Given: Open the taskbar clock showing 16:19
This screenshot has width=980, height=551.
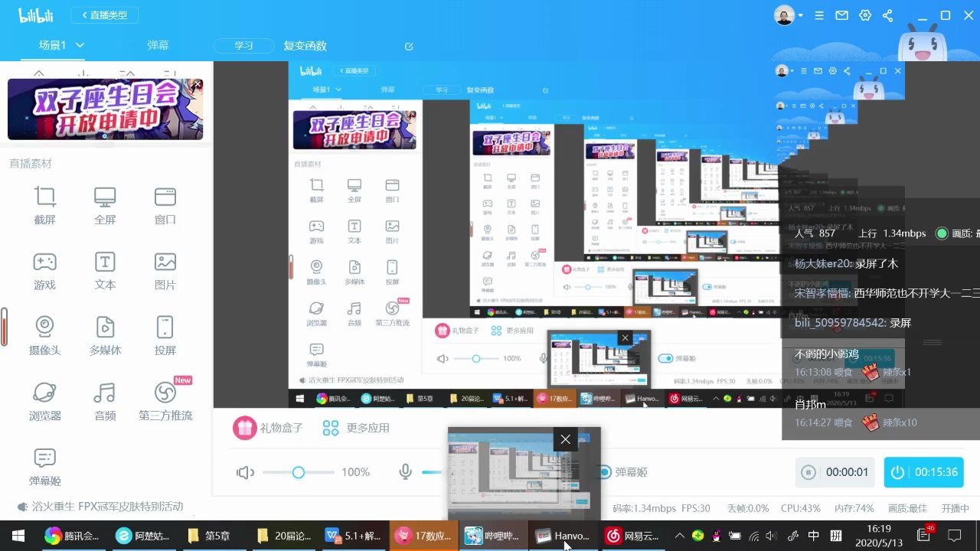Looking at the screenshot, I should [879, 536].
